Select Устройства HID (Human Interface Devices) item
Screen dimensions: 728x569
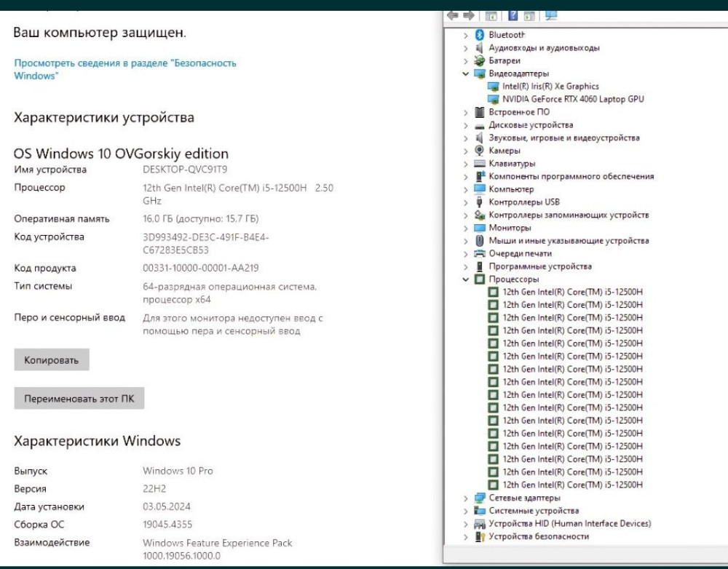point(569,524)
